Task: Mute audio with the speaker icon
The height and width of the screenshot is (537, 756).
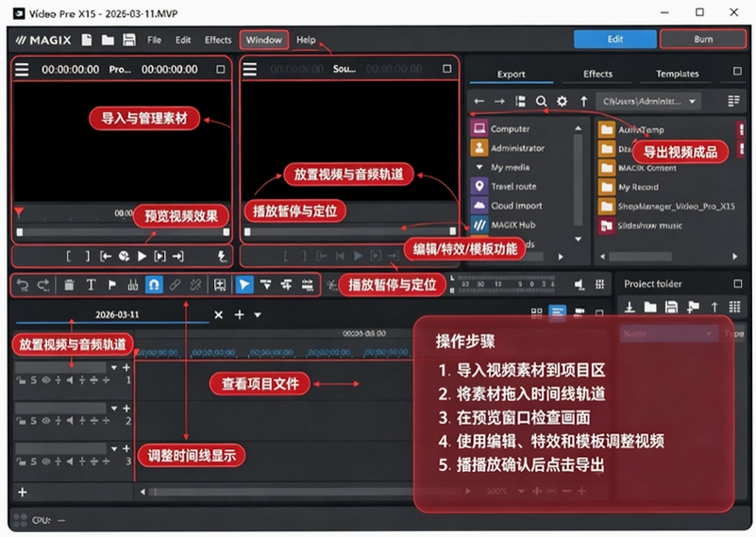Action: coord(580,284)
